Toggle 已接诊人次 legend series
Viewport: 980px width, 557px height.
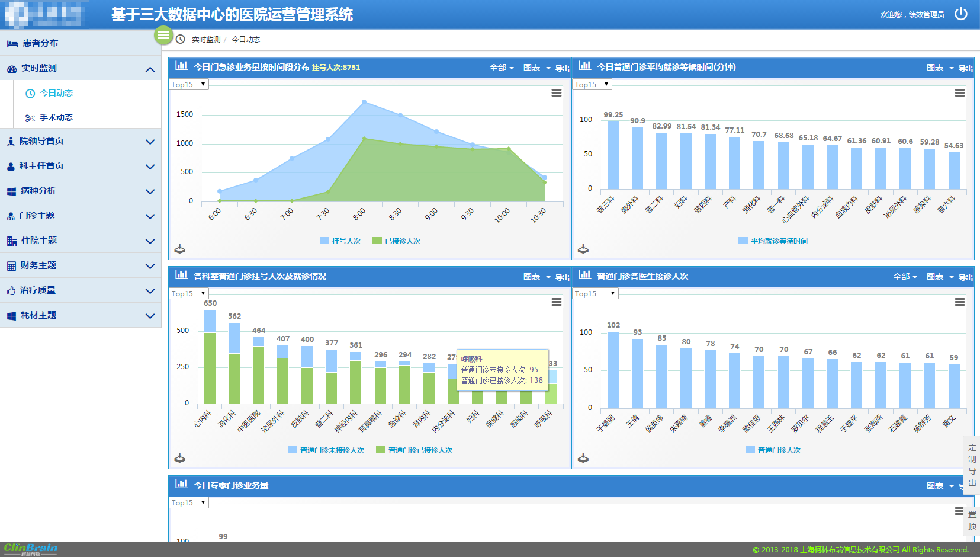[397, 241]
